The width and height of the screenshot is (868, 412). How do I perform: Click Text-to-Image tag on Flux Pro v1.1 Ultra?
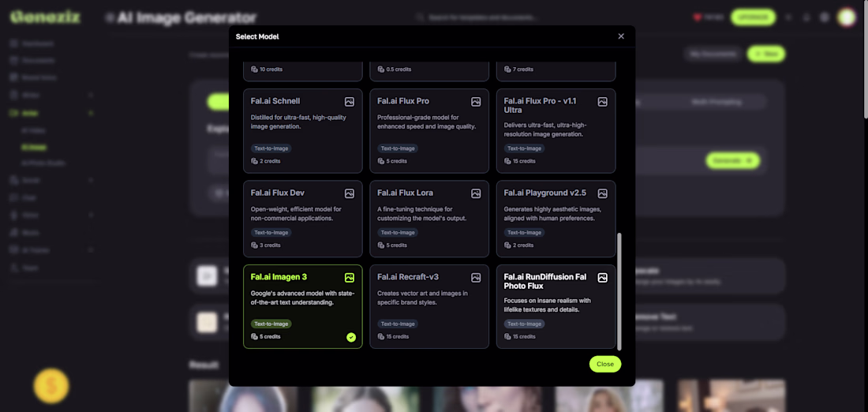(524, 148)
